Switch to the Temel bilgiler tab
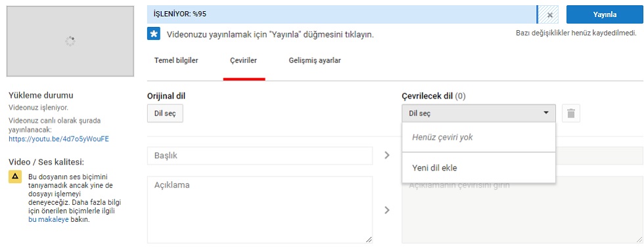Screen dimensions: 644x252 tap(176, 61)
